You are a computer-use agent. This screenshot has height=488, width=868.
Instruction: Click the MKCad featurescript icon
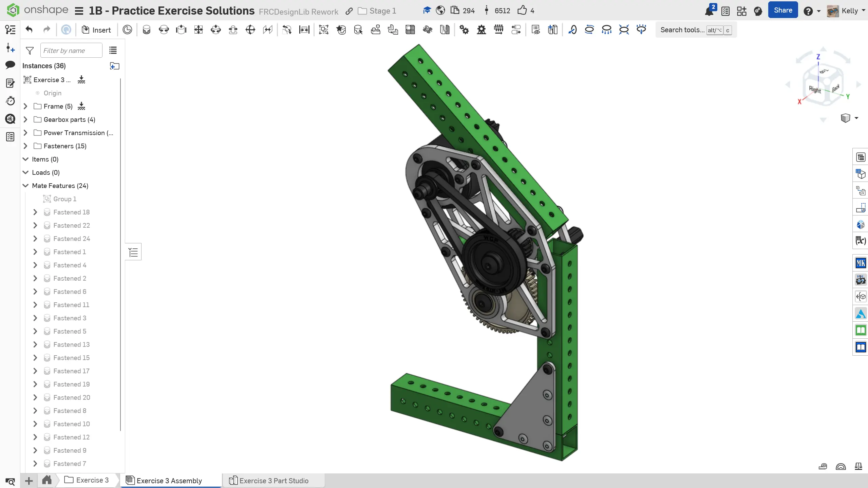click(x=861, y=263)
